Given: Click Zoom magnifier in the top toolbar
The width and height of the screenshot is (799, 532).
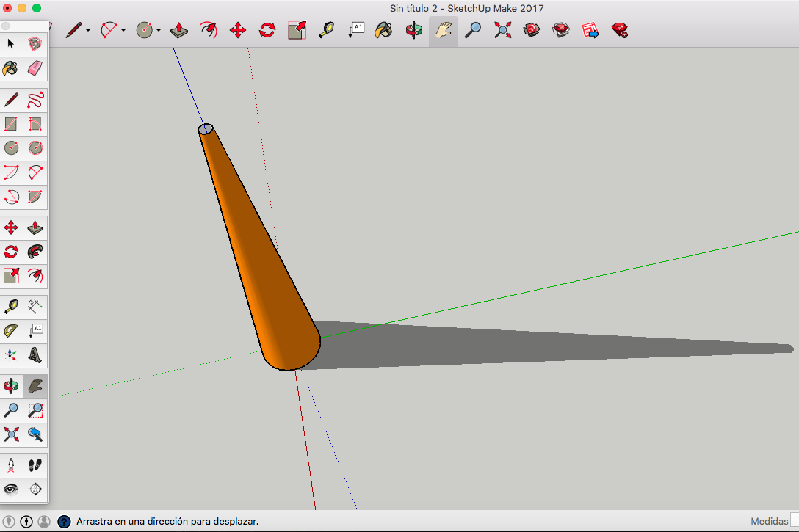Looking at the screenshot, I should (473, 30).
